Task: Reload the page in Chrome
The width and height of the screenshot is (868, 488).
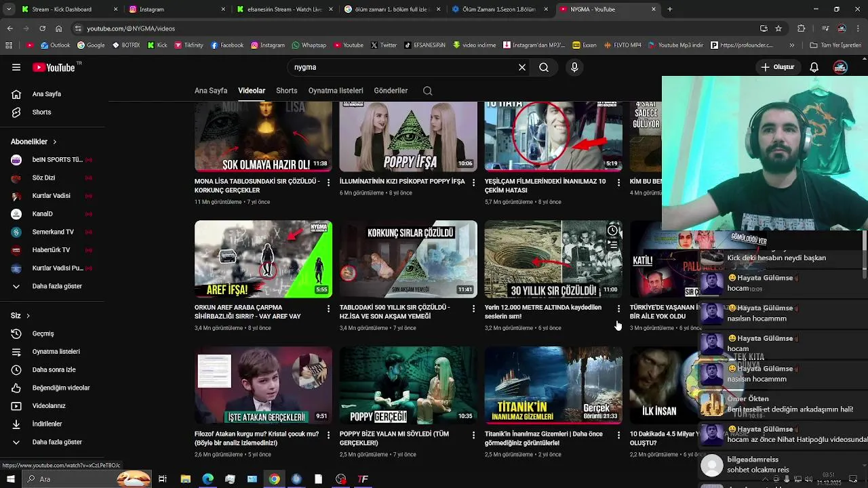Action: point(43,28)
